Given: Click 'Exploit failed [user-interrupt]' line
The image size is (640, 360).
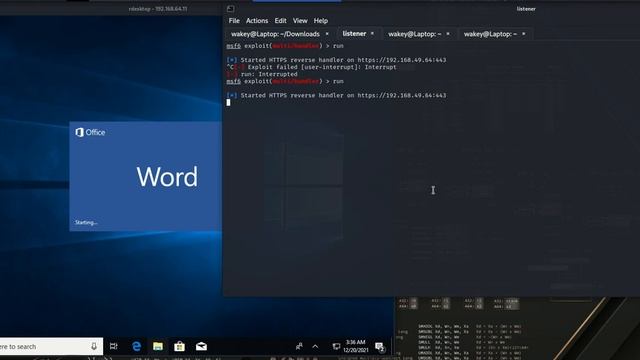Looking at the screenshot, I should (311, 67).
